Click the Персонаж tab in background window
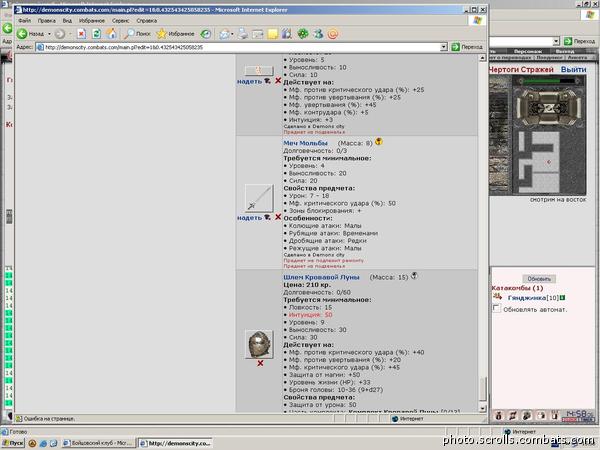The width and height of the screenshot is (600, 450). pos(527,51)
